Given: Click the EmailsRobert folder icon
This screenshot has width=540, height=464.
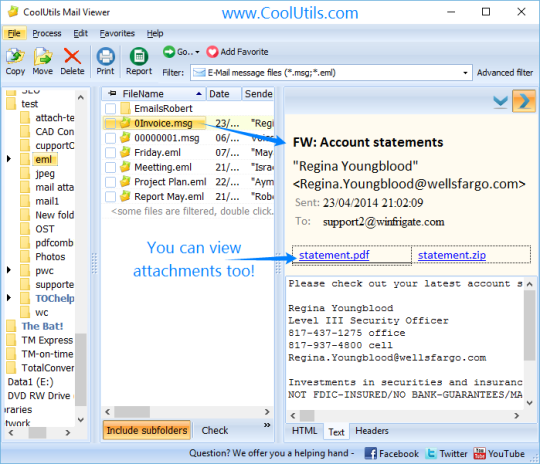Looking at the screenshot, I should coord(125,108).
